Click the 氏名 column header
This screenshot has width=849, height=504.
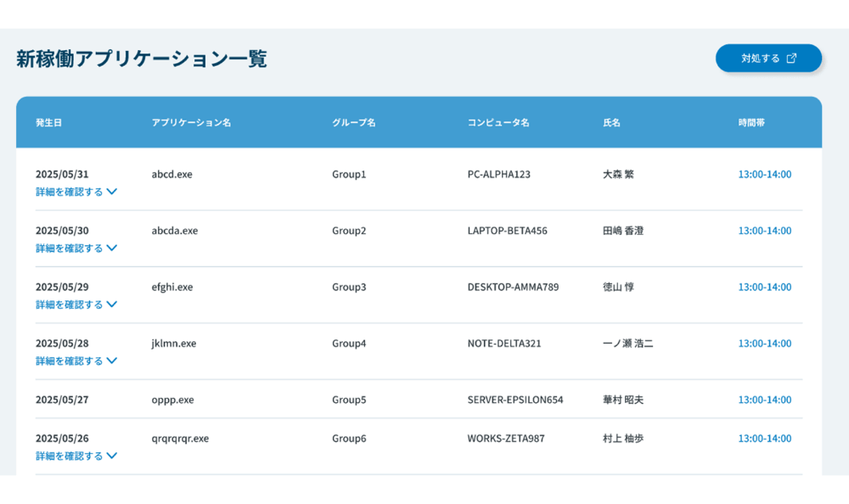coord(611,122)
